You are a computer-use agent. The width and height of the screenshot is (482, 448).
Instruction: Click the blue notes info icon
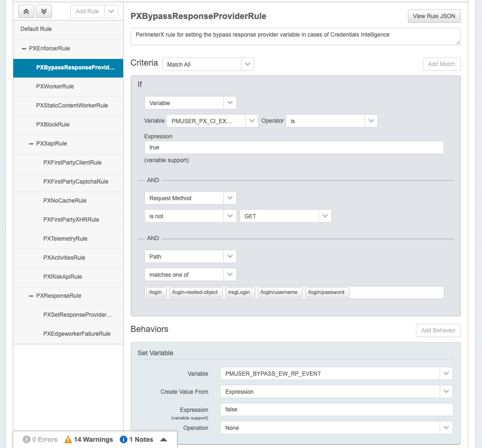tap(123, 439)
